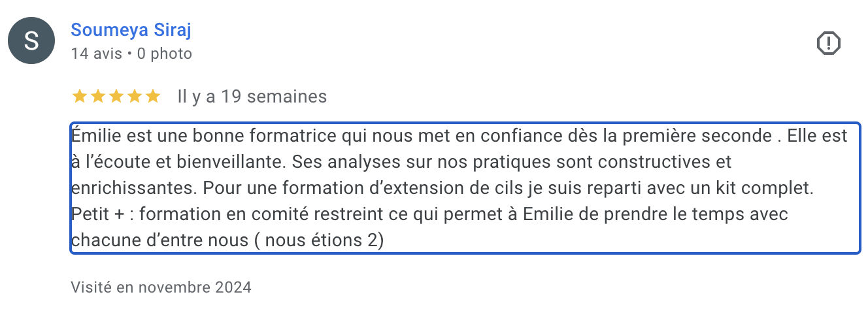Open the Soumeya Siraj reviewer profile link
Screen dimensions: 868x320
point(131,30)
